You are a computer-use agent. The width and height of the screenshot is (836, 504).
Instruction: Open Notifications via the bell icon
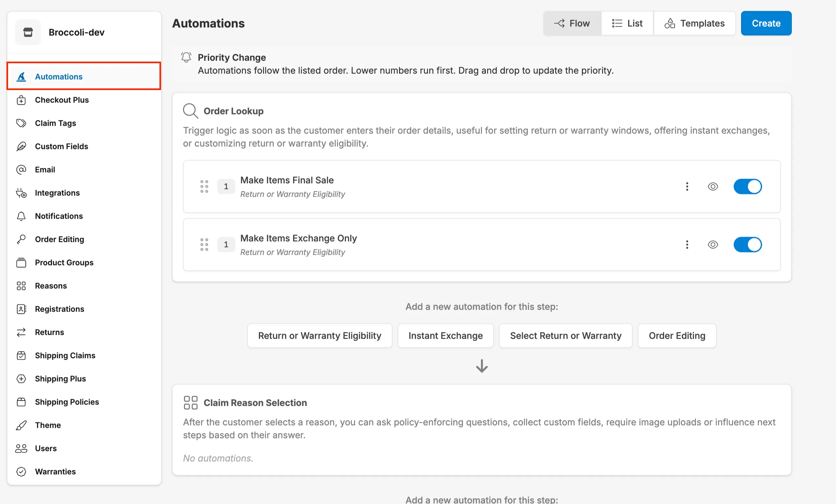(21, 216)
